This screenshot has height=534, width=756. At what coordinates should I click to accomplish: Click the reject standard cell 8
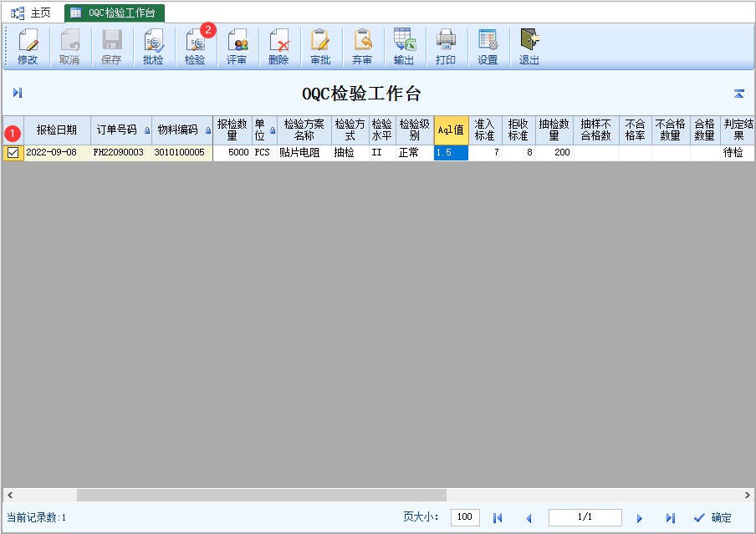[518, 153]
